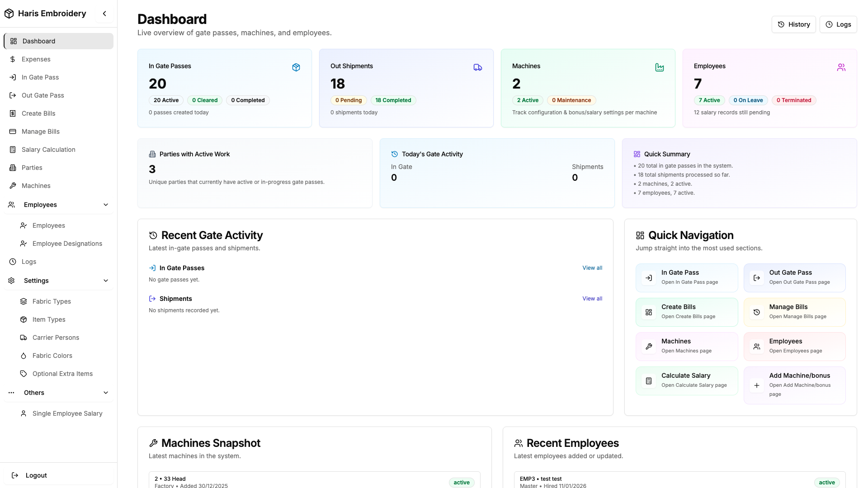Click the 20 Active badge

point(166,100)
